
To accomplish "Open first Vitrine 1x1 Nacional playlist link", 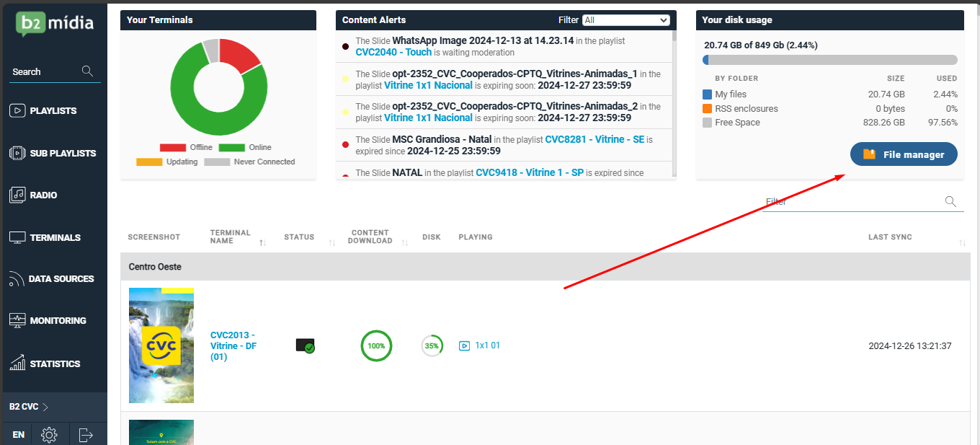I will click(428, 85).
